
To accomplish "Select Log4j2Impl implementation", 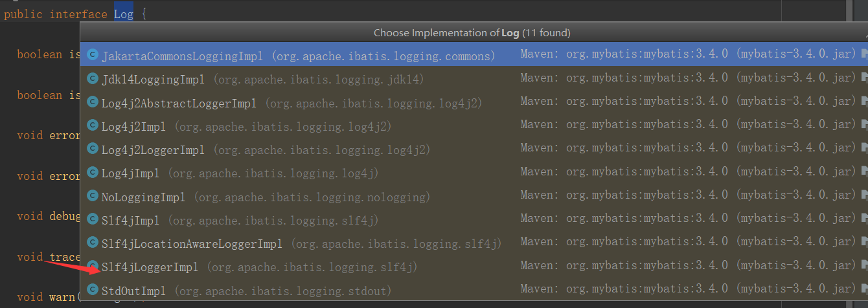I will pos(474,126).
